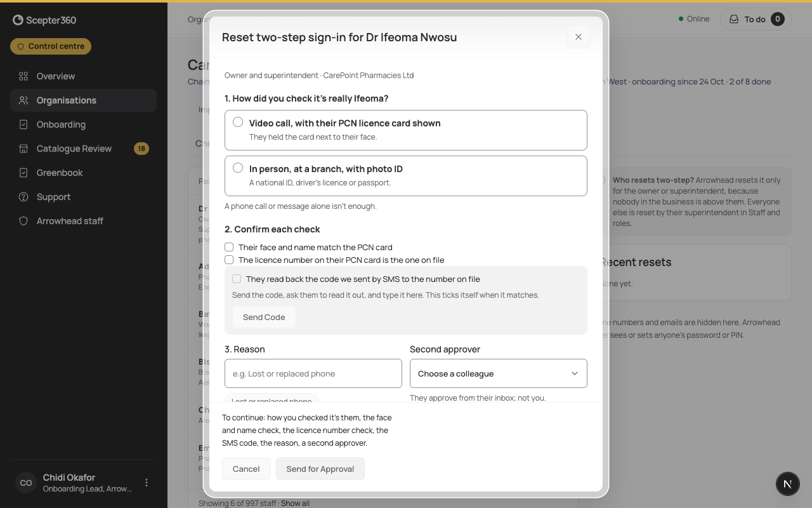The width and height of the screenshot is (812, 508).
Task: Click the 'Owner and superintendent · CarePoint Pharmacies Ltd' text
Action: 319,75
